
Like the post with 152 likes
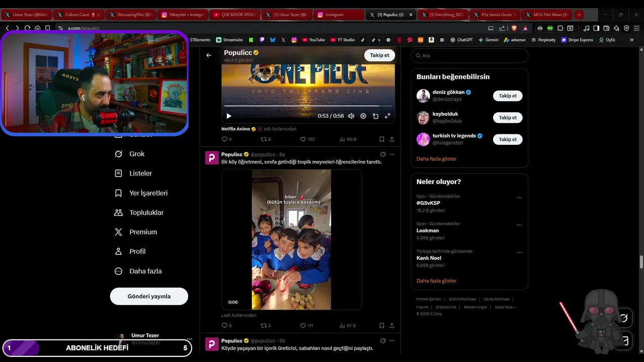pos(307,139)
